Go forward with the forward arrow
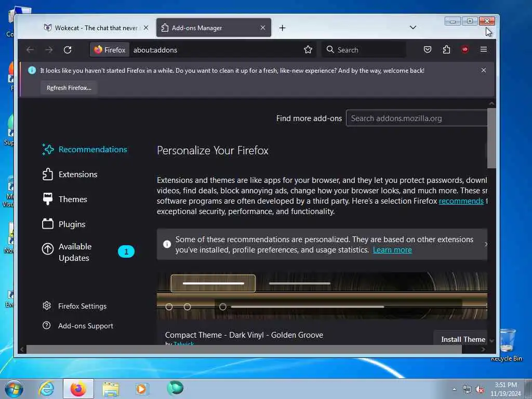The width and height of the screenshot is (532, 399). coord(49,50)
